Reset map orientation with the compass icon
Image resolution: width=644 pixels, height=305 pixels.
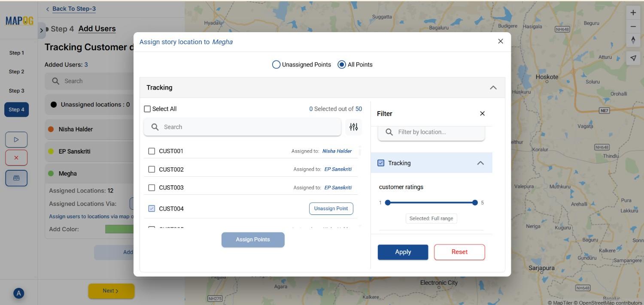633,41
